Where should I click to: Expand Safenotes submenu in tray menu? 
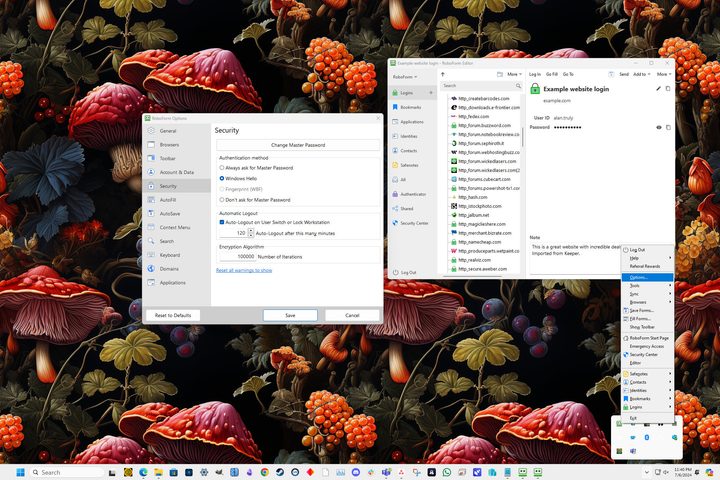647,374
